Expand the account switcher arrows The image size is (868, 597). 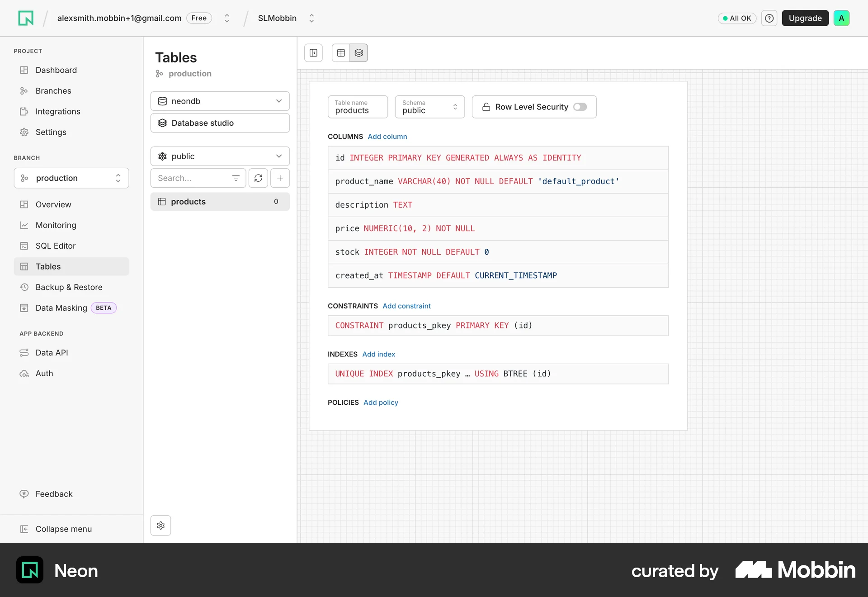point(227,18)
